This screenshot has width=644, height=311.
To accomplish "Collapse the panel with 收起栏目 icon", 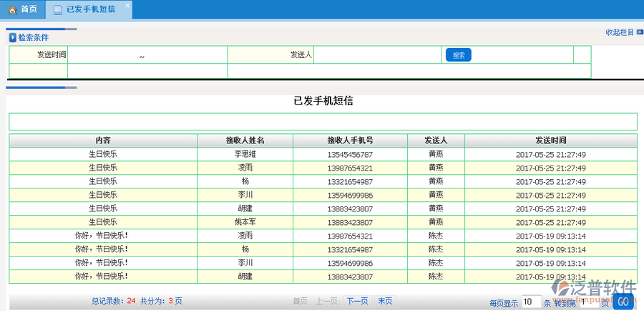I will (x=639, y=32).
